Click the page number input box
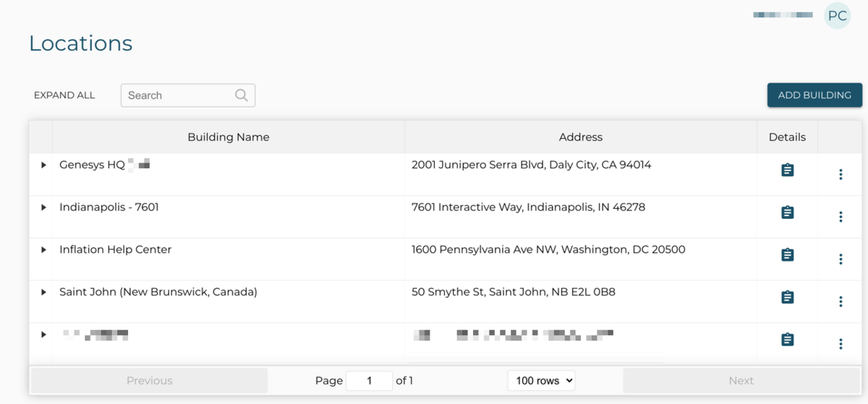Screen dimensions: 868x404 (x=369, y=381)
